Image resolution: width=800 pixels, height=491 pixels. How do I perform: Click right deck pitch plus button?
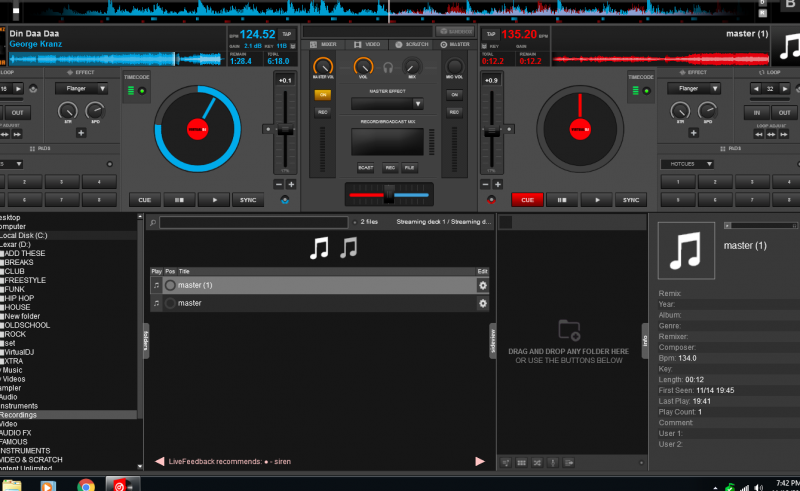tap(498, 184)
